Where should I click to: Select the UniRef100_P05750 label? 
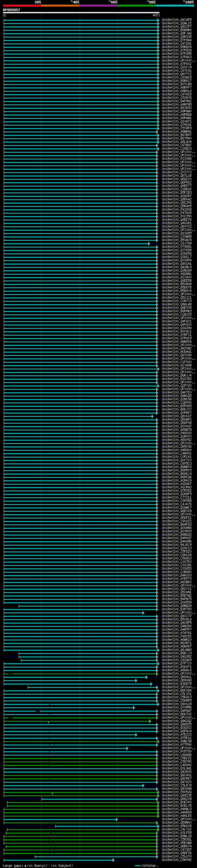pos(177,751)
